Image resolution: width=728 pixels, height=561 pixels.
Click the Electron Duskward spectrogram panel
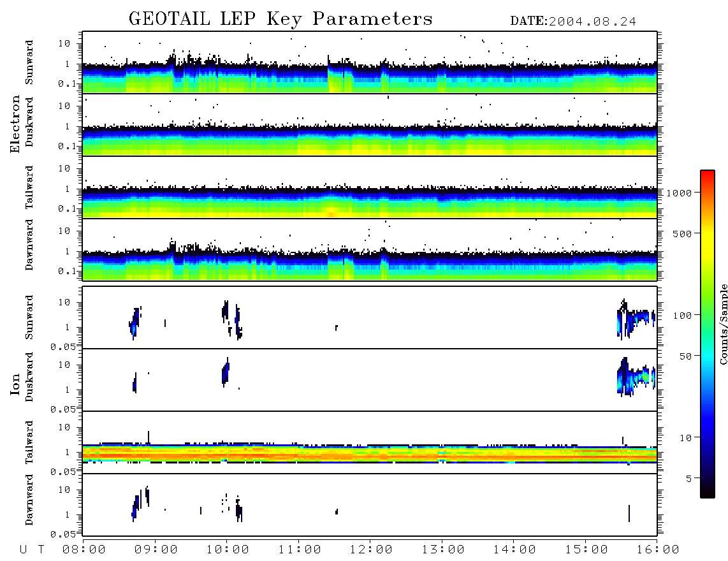tap(370, 124)
